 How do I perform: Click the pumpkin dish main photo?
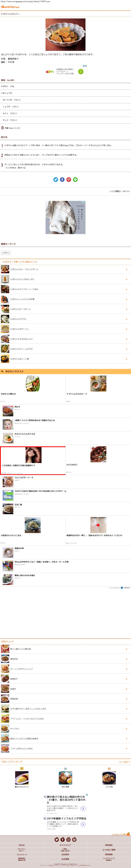(x=65, y=35)
